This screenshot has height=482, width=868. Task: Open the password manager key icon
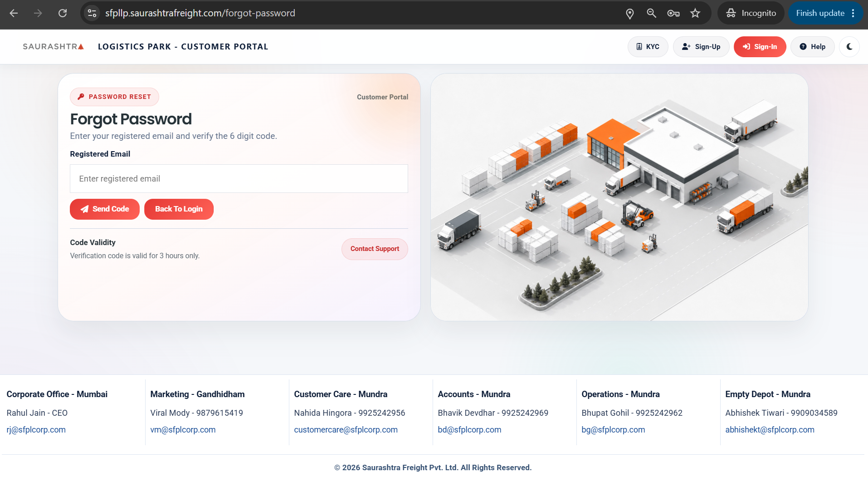[x=673, y=13]
